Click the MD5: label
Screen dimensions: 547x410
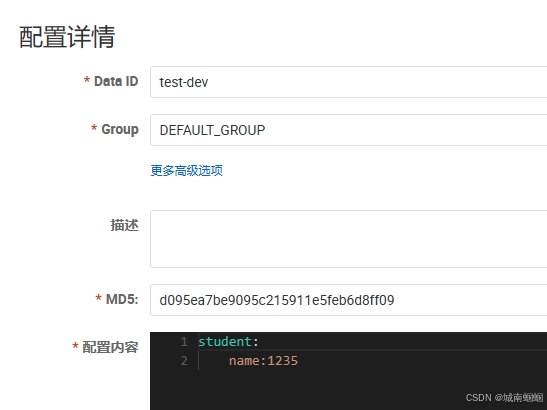pos(122,299)
